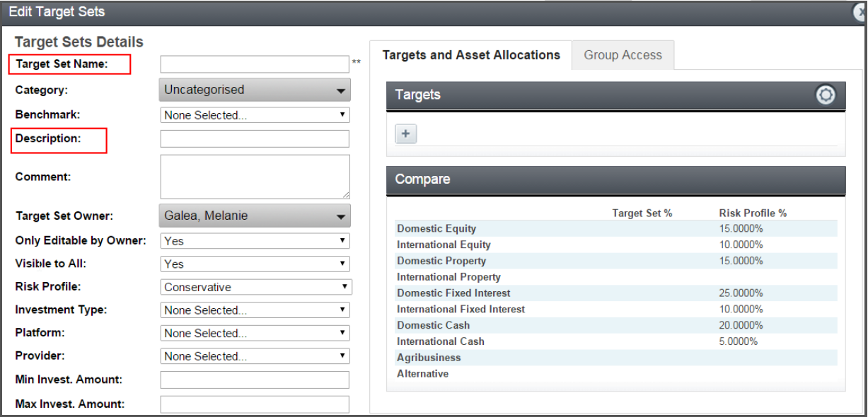Open the Target Set Owner dropdown

tap(255, 216)
